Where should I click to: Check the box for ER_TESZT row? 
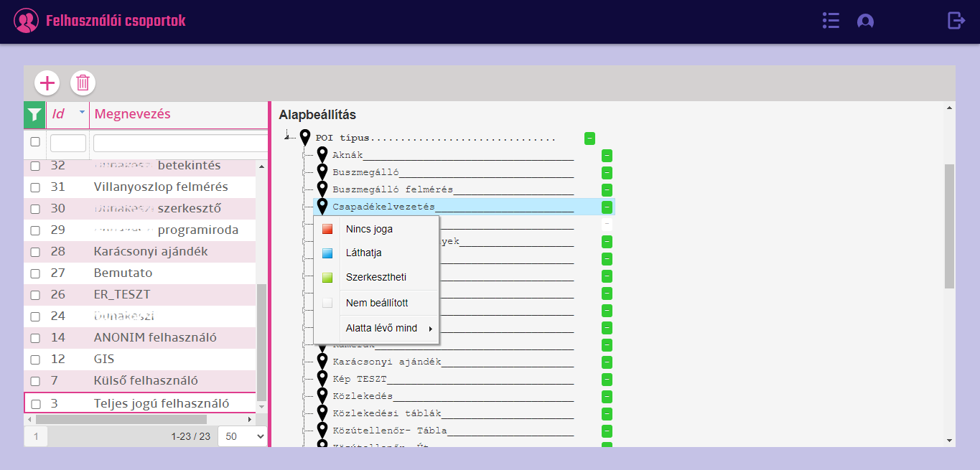coord(35,295)
